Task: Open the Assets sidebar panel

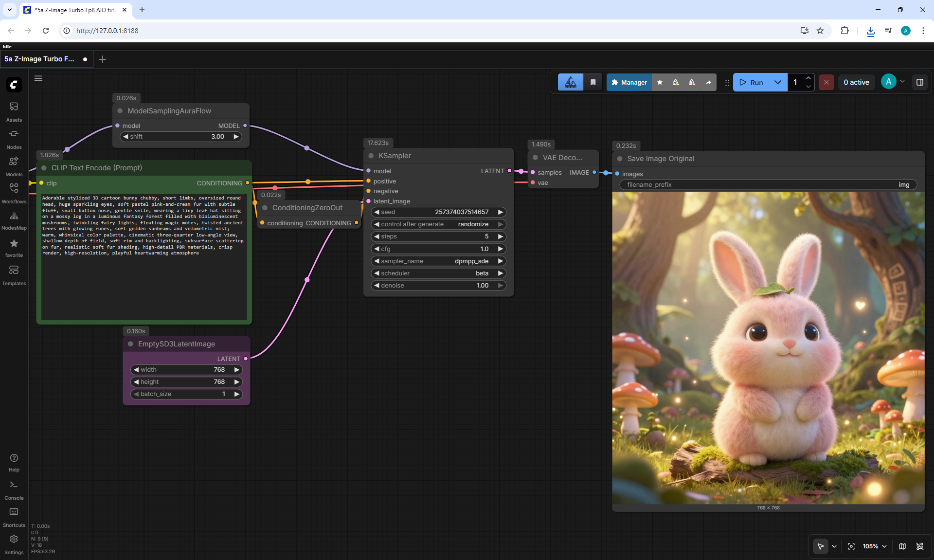Action: (x=14, y=111)
